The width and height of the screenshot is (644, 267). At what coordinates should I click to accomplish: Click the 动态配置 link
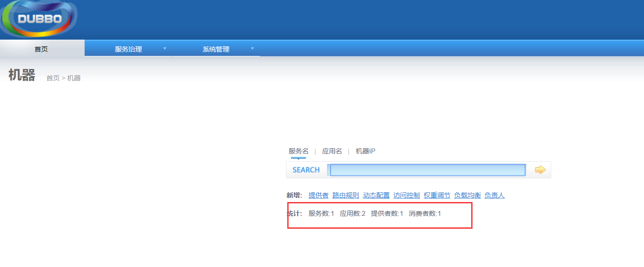coord(376,195)
